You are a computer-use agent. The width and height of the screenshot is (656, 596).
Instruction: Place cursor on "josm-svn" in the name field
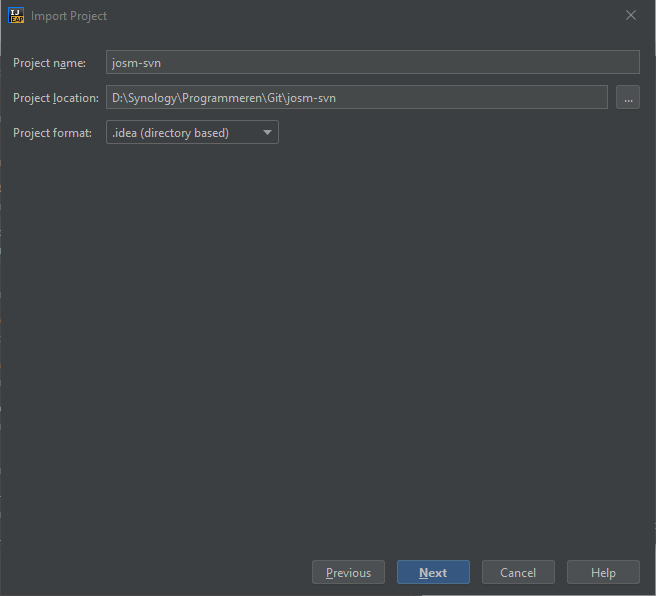(136, 63)
